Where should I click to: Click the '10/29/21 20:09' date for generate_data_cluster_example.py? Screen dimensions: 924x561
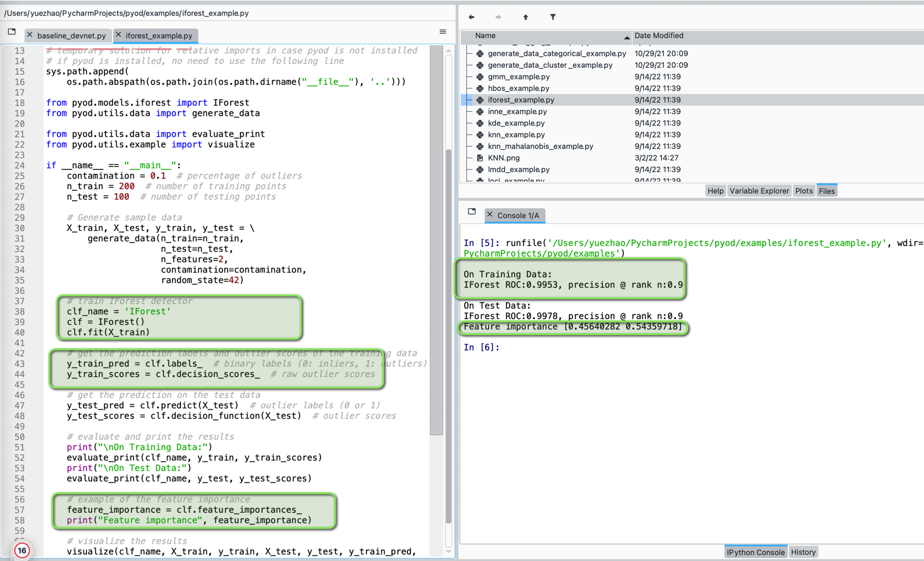tap(661, 65)
